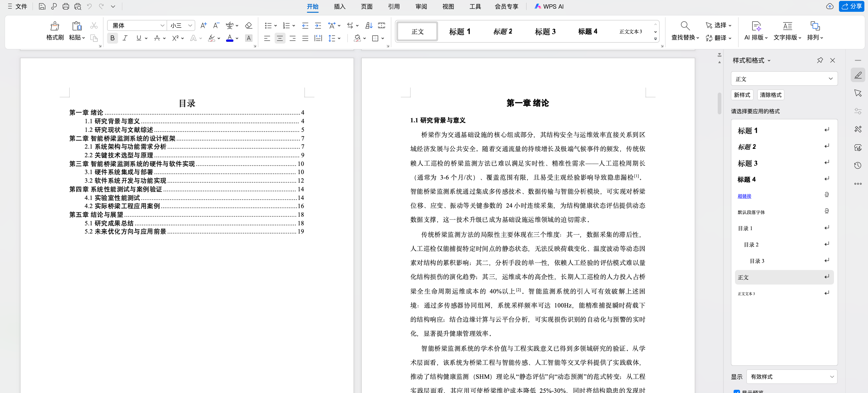868x393 pixels.
Task: Click the 清除格式 button
Action: tap(771, 95)
